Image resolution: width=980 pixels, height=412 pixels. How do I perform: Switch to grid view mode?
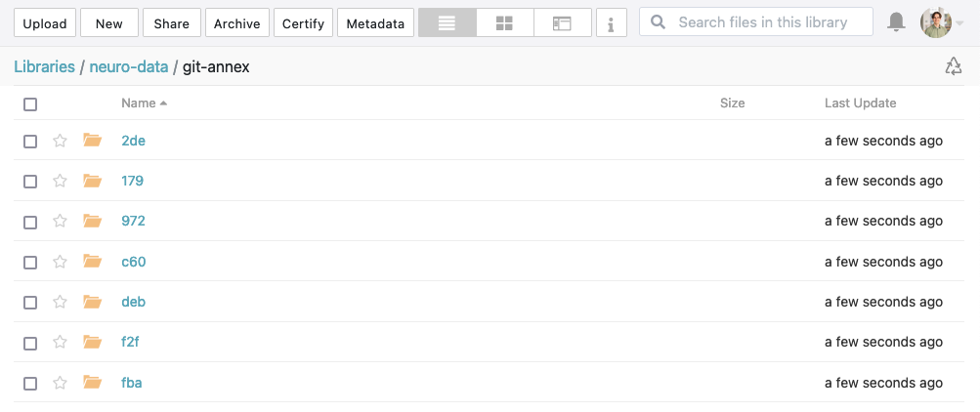click(x=504, y=23)
